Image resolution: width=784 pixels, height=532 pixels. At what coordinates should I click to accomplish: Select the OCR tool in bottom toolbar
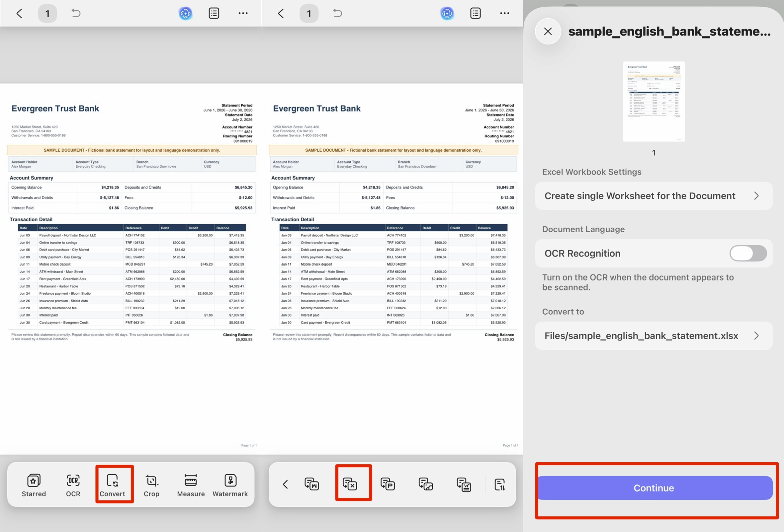click(73, 485)
